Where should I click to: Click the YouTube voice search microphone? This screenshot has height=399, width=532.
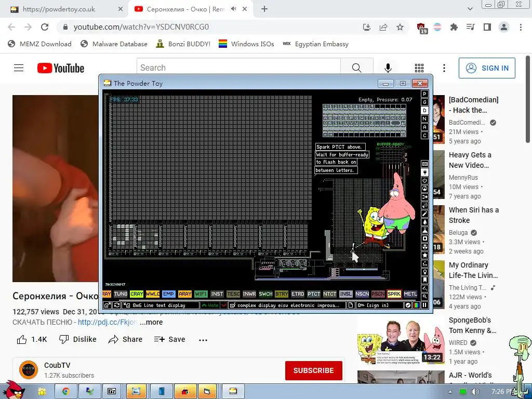point(388,68)
